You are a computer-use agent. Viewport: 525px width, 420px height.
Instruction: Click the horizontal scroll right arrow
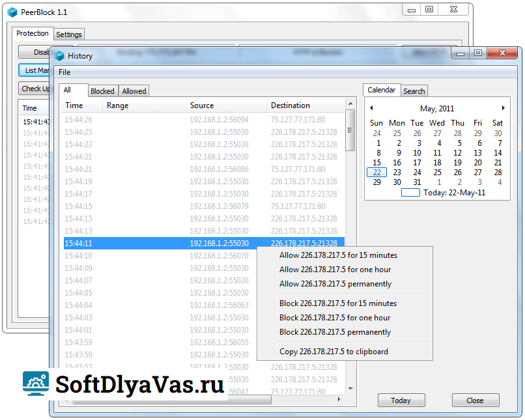point(339,399)
